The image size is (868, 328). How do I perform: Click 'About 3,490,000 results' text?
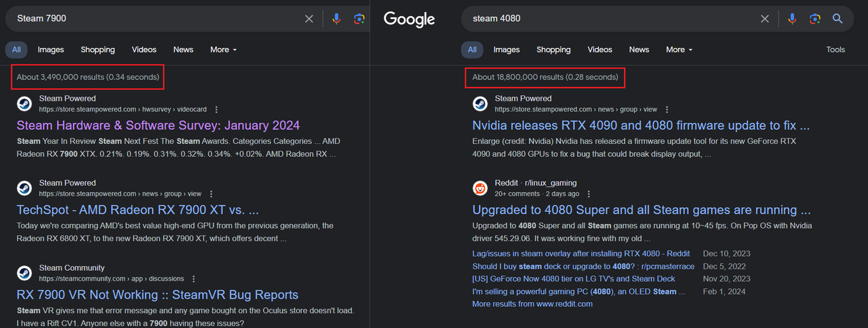pos(88,77)
